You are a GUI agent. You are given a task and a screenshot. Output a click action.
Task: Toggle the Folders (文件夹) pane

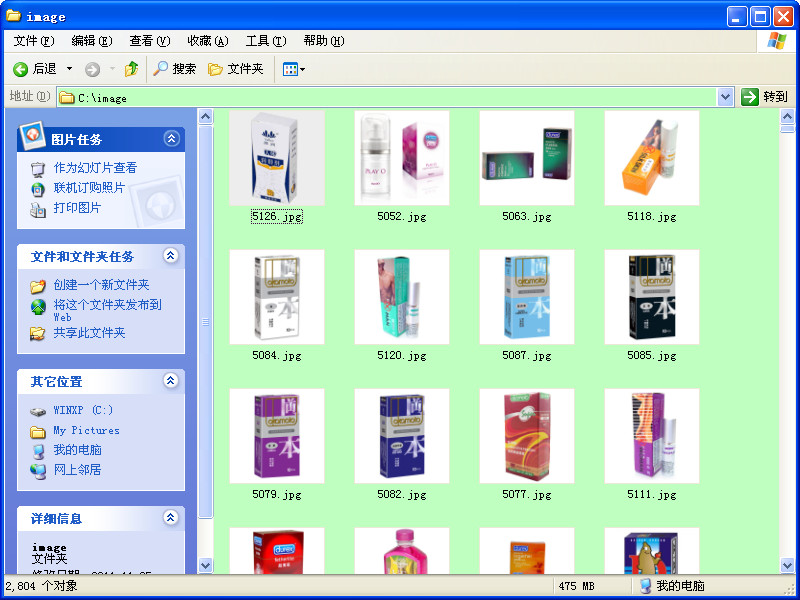236,69
